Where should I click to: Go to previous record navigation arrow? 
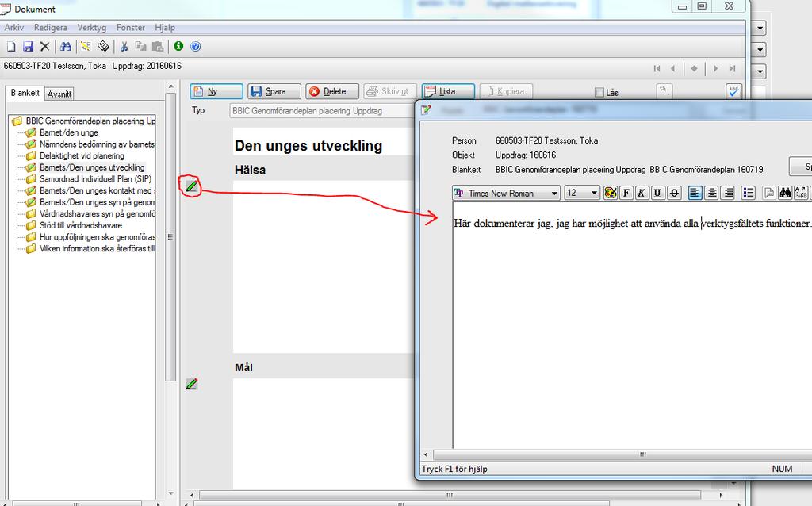coord(672,68)
